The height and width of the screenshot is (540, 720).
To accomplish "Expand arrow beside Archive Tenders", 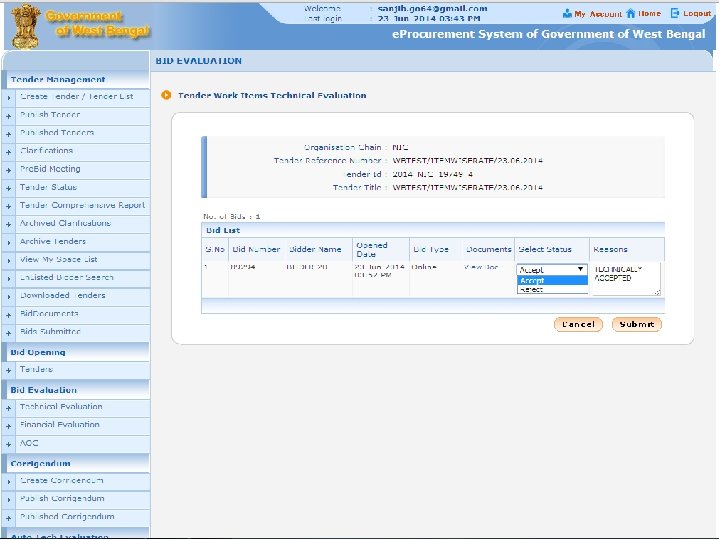I will pos(8,242).
